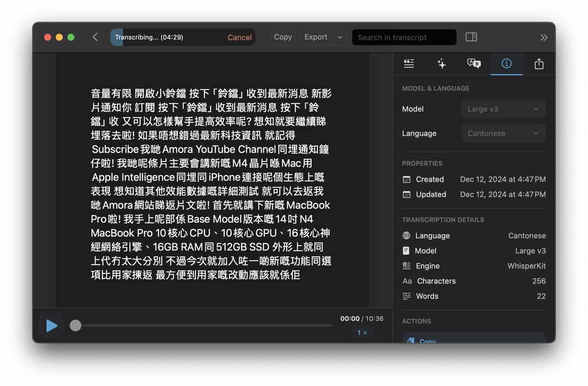588x386 pixels.
Task: Open the Model dropdown showing Large v3
Action: tap(503, 109)
